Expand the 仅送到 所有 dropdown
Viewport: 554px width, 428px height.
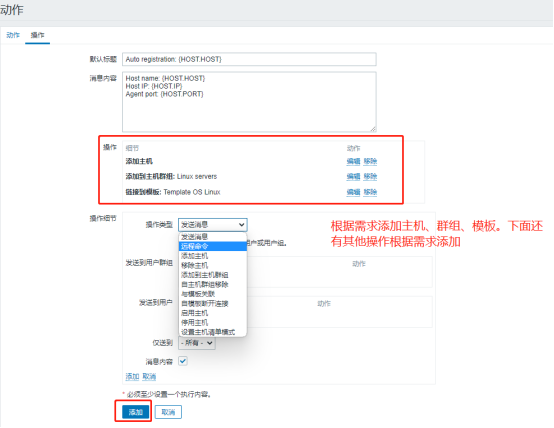[x=197, y=343]
